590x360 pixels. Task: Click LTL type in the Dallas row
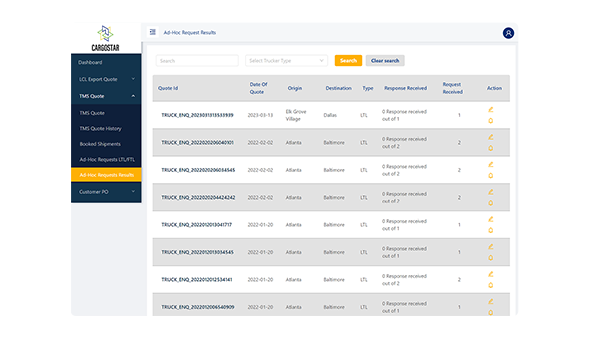(x=363, y=115)
